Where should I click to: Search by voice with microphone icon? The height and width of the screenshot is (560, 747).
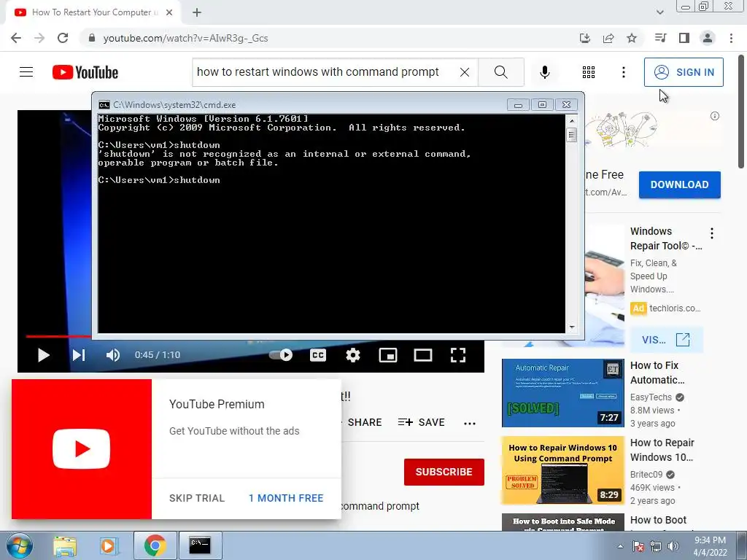coord(544,72)
